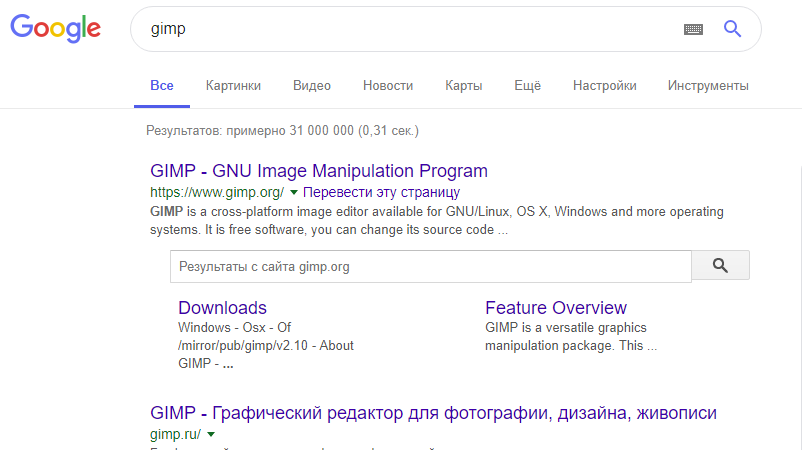802x450 pixels.
Task: Open the on-screen keyboard icon
Action: pyautogui.click(x=693, y=29)
